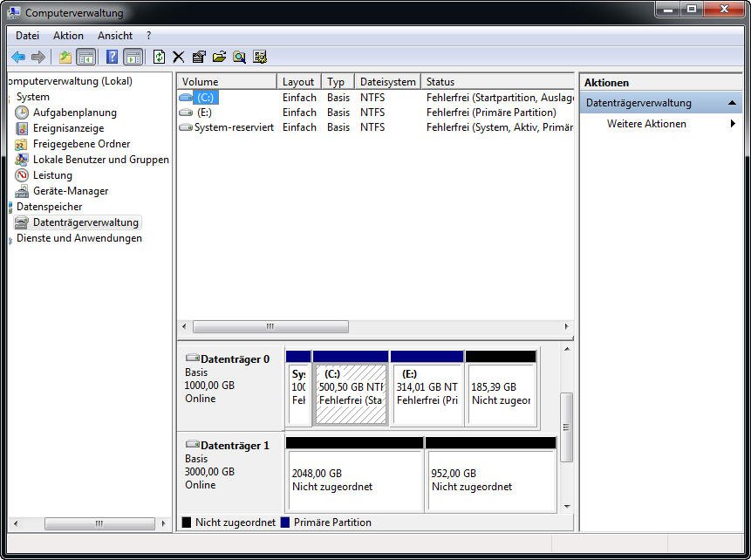Click the Dateisystem column header
This screenshot has height=560, width=751.
[x=387, y=82]
